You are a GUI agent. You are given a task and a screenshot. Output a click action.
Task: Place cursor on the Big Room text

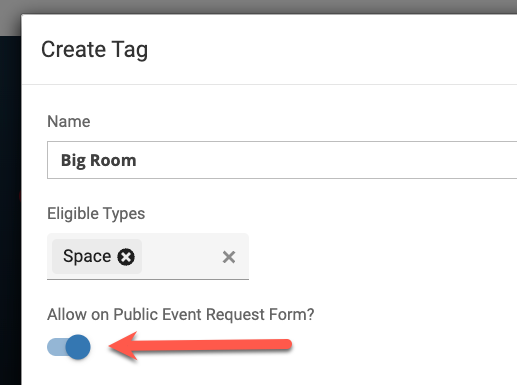(99, 160)
